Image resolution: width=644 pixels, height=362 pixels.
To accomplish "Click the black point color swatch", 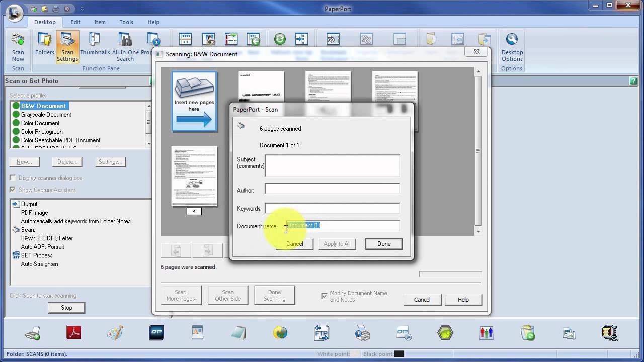I will [399, 354].
